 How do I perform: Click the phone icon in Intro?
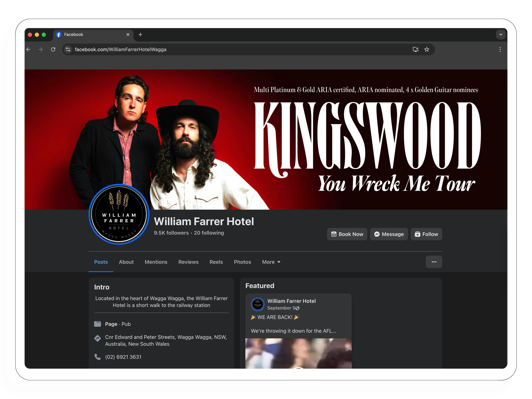coord(97,357)
